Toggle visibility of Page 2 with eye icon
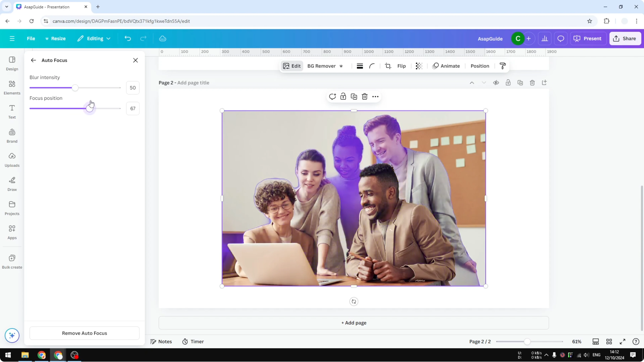Image resolution: width=644 pixels, height=362 pixels. (x=496, y=83)
